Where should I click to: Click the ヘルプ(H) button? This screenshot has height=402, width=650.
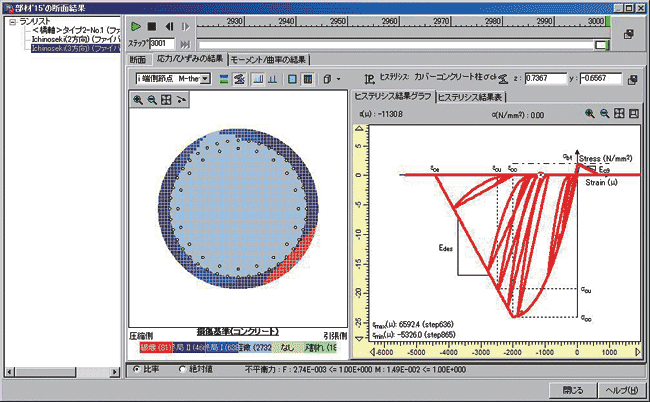point(621,390)
